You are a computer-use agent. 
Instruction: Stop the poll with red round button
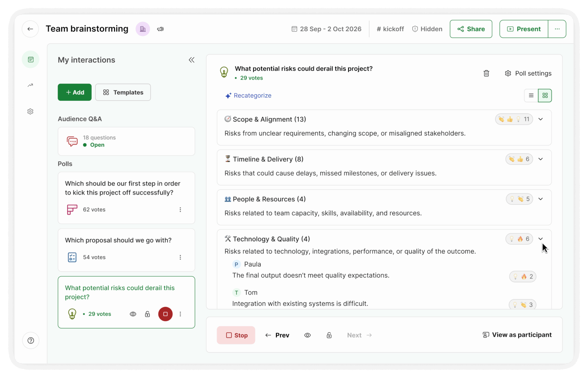(x=165, y=314)
